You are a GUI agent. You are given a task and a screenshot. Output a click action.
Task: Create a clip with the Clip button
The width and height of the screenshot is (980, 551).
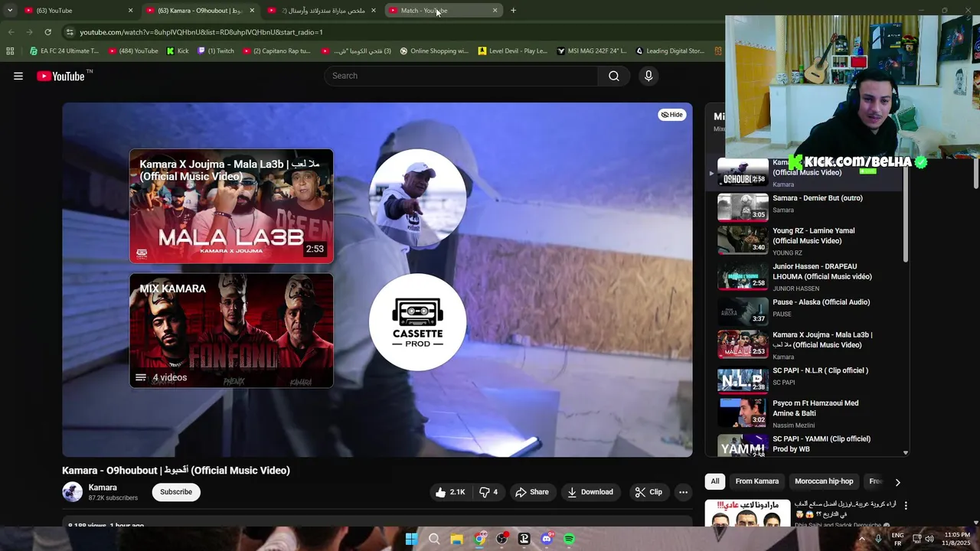pos(648,492)
